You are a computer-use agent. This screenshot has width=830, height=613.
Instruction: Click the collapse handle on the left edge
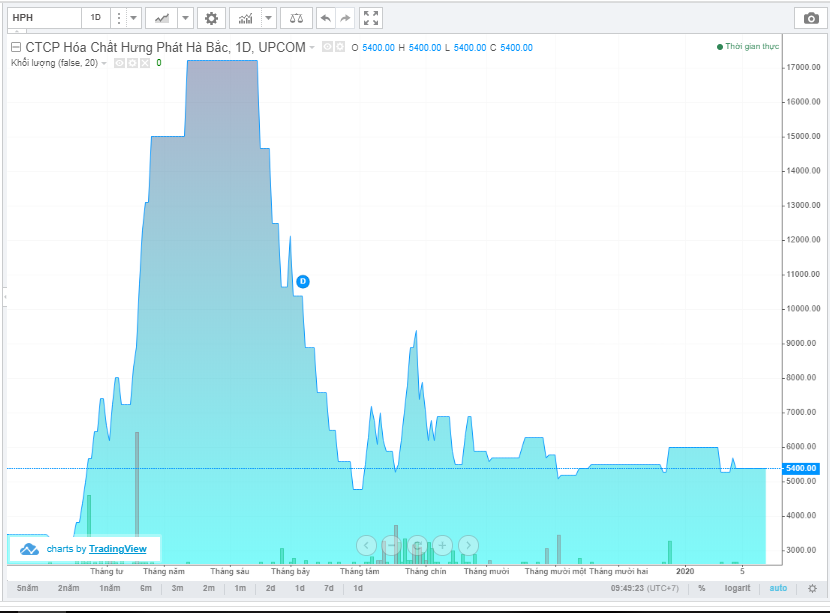point(5,297)
